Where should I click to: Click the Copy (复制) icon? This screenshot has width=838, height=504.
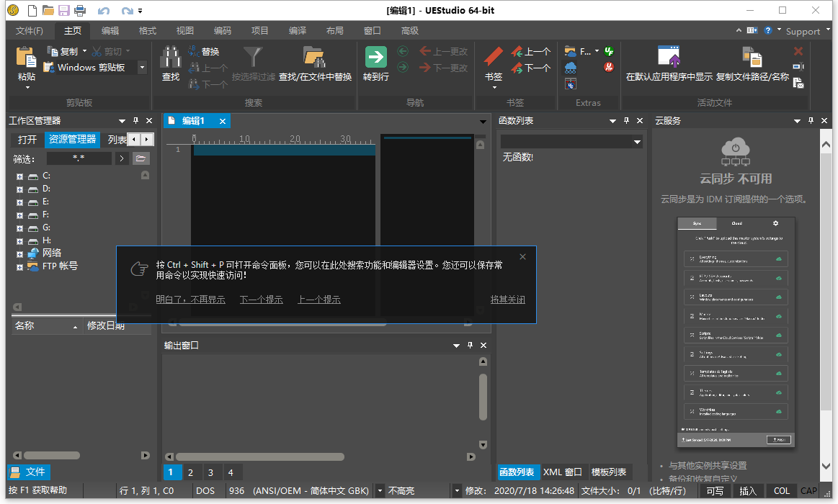tap(53, 51)
